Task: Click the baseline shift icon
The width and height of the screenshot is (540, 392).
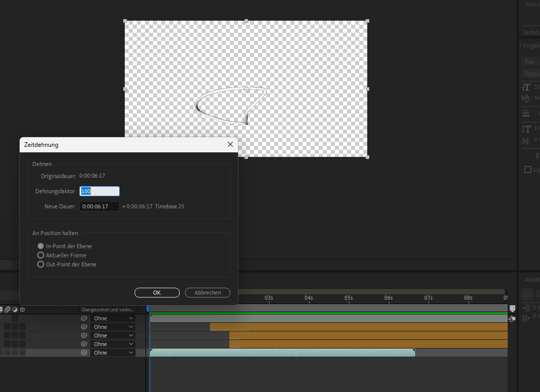Action: [525, 140]
